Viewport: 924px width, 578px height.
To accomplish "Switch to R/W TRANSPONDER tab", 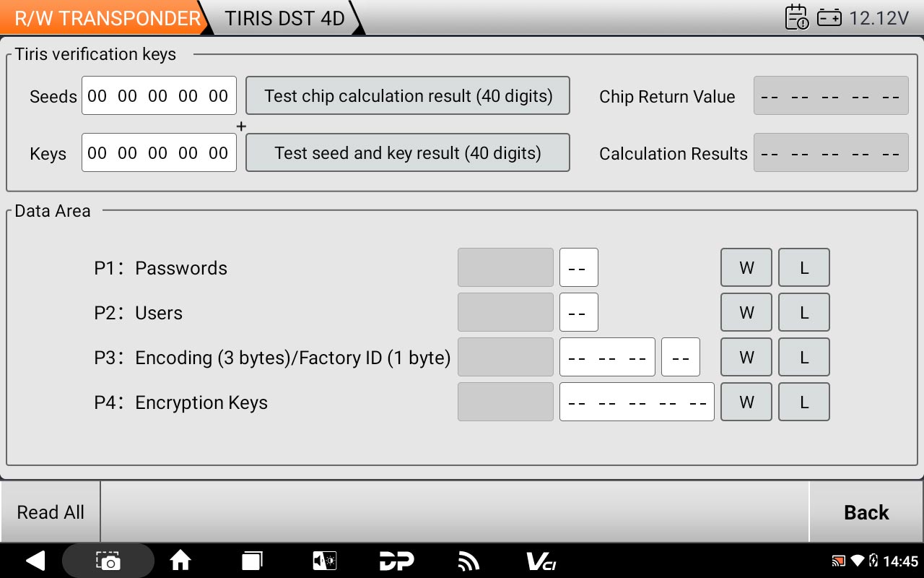I will (107, 18).
